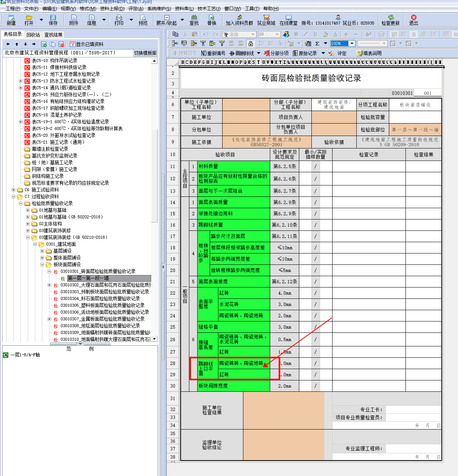This screenshot has width=458, height=476.
Task: Expand the C6 施工试验资料 node
Action: (x=14, y=190)
